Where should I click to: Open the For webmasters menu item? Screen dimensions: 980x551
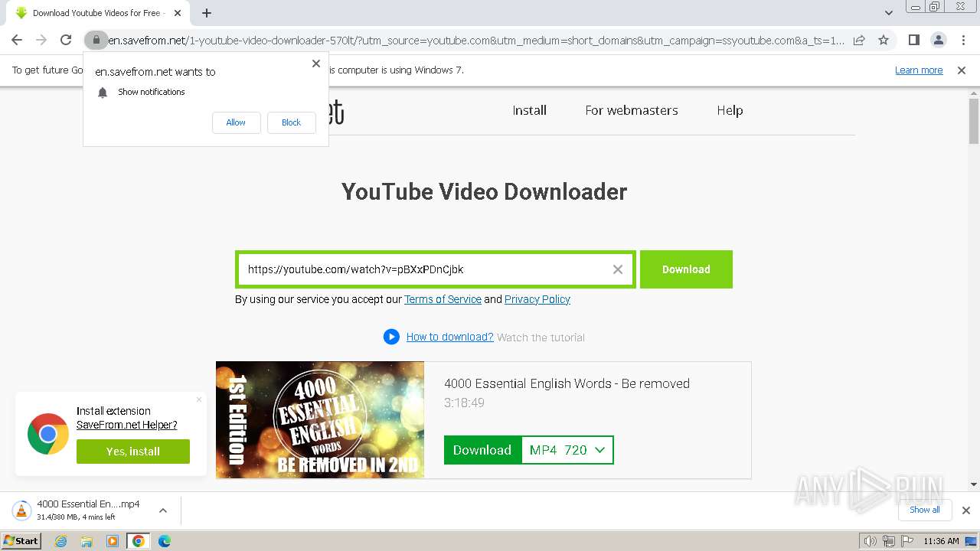coord(632,110)
